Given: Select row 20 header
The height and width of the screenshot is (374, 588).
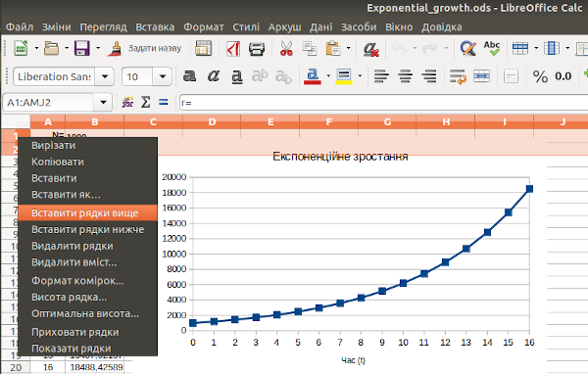Looking at the screenshot, I should (x=16, y=367).
